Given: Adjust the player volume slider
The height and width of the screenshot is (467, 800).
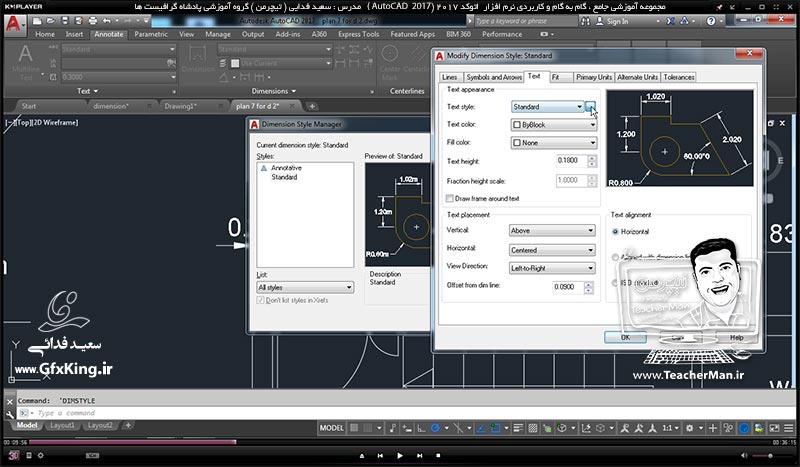Looking at the screenshot, I should pos(770,455).
